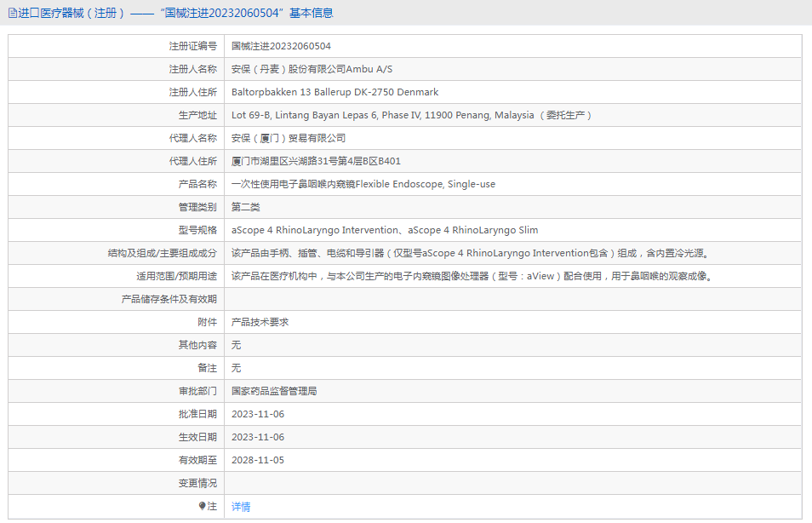Viewport: 812px width, 523px height.
Task: Select approval date 2023-11-06 in 批准日期 row
Action: tap(258, 414)
